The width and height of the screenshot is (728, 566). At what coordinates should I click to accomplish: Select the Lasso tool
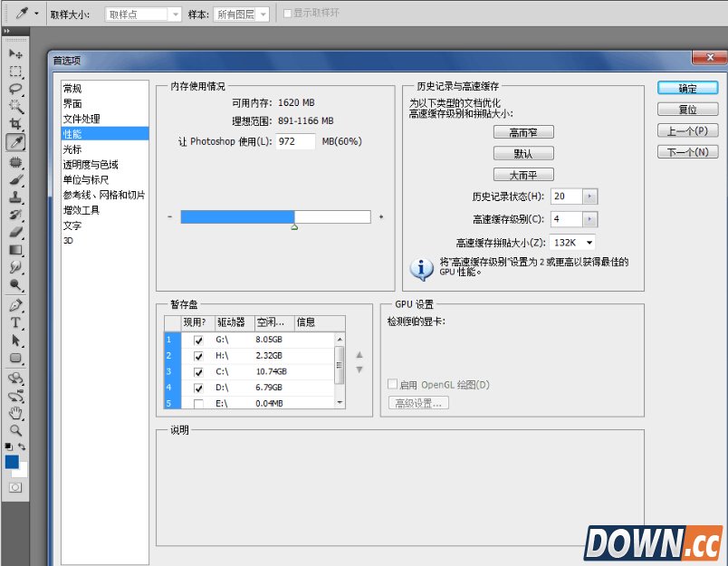click(x=14, y=87)
